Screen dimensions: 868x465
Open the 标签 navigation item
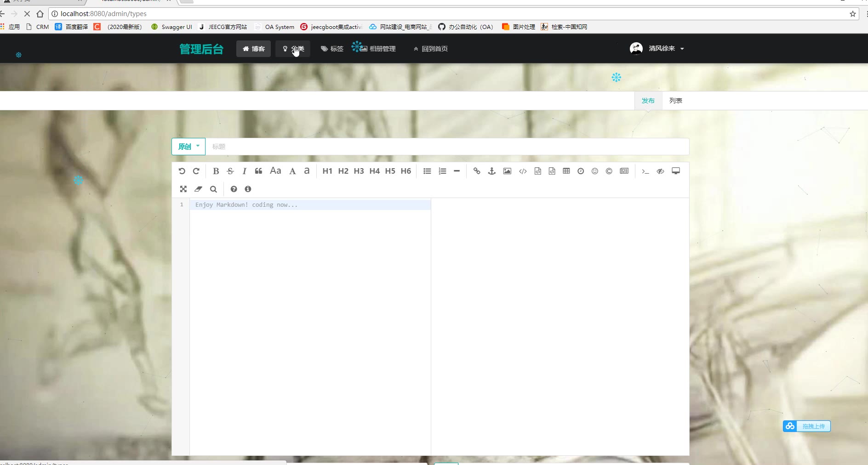pyautogui.click(x=332, y=49)
